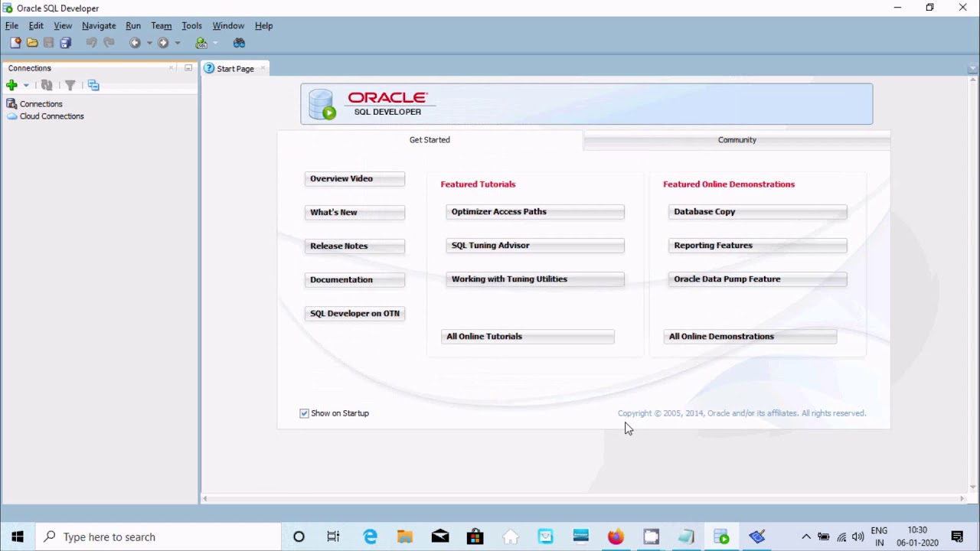Click the Open folder toolbar icon
This screenshot has width=980, height=551.
point(32,43)
